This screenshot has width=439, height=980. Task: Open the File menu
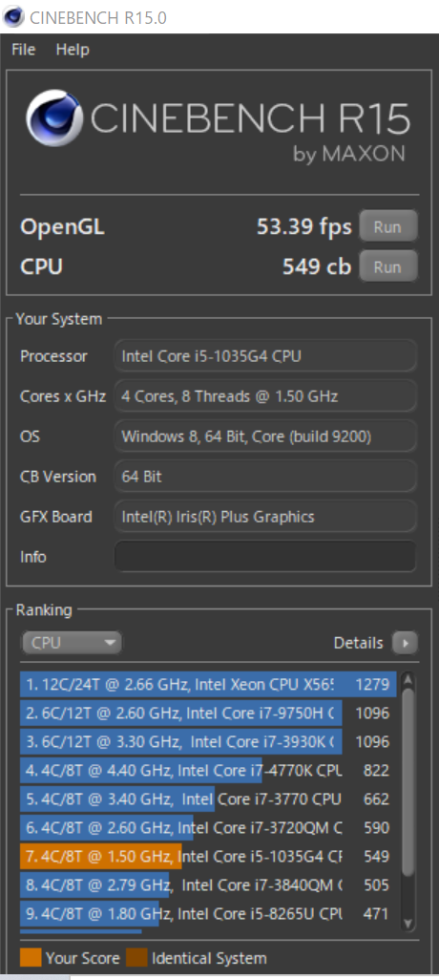click(24, 50)
